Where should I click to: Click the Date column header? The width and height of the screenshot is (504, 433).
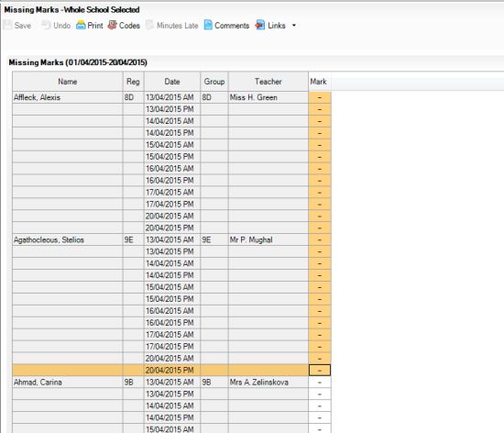tap(172, 82)
